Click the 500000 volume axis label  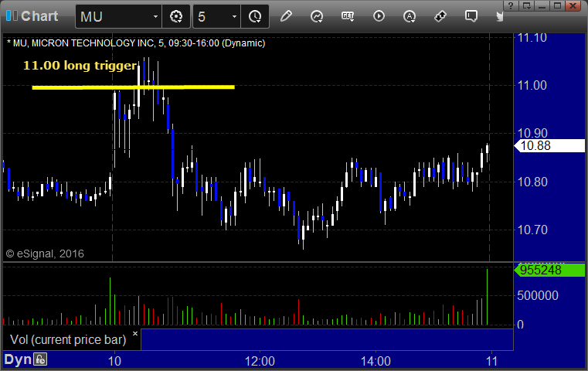538,295
